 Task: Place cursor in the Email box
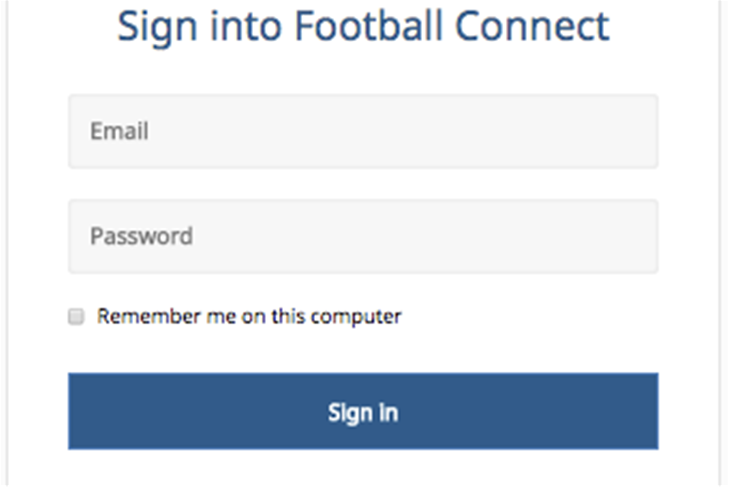click(362, 131)
